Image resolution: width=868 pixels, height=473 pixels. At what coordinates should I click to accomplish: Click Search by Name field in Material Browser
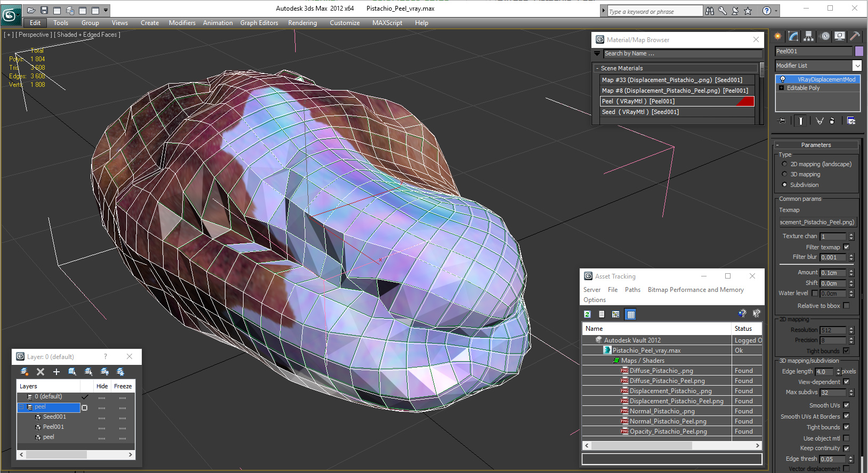683,53
